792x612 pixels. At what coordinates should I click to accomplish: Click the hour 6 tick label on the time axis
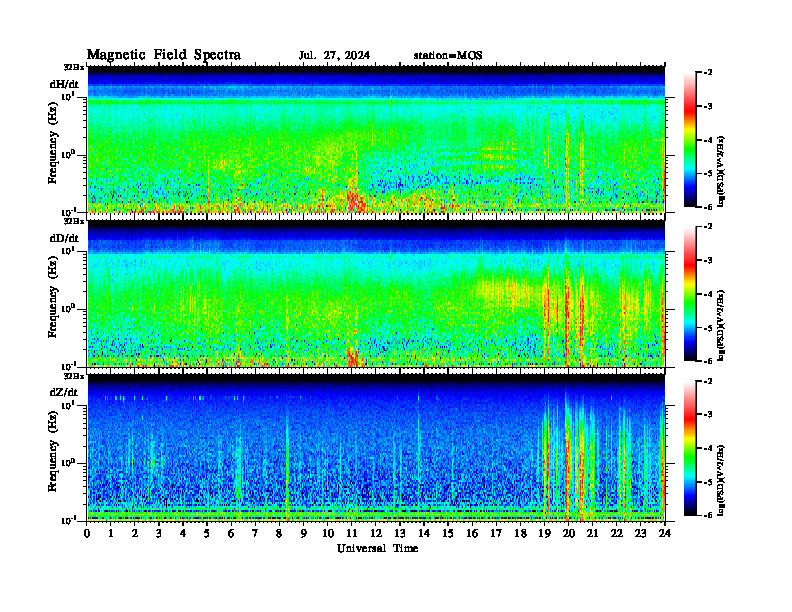231,534
